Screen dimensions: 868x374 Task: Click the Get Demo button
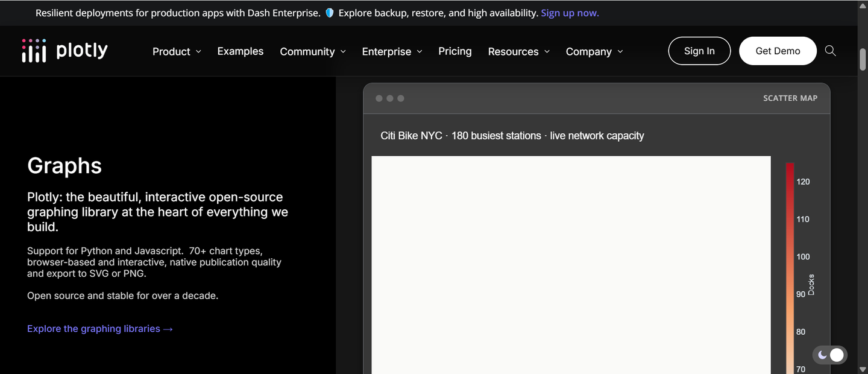778,51
